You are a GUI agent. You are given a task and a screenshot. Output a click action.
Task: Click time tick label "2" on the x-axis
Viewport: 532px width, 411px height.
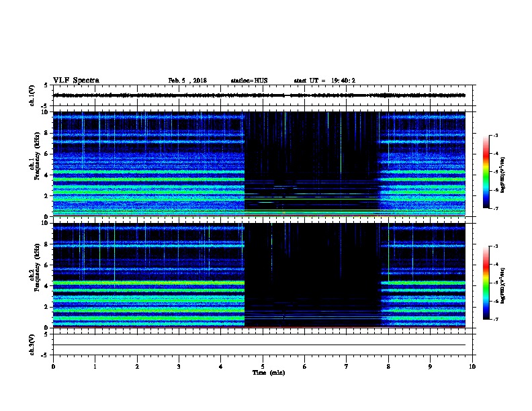pyautogui.click(x=137, y=367)
